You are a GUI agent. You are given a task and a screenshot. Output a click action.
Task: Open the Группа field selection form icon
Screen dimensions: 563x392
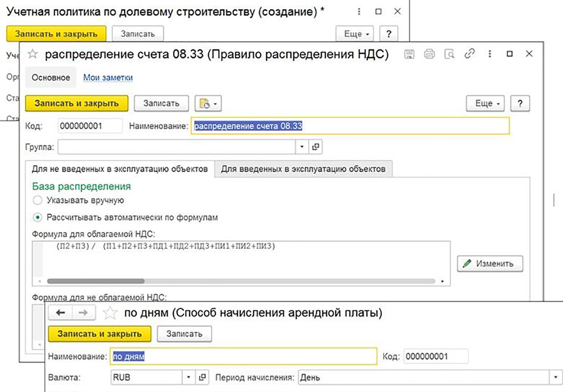[315, 147]
